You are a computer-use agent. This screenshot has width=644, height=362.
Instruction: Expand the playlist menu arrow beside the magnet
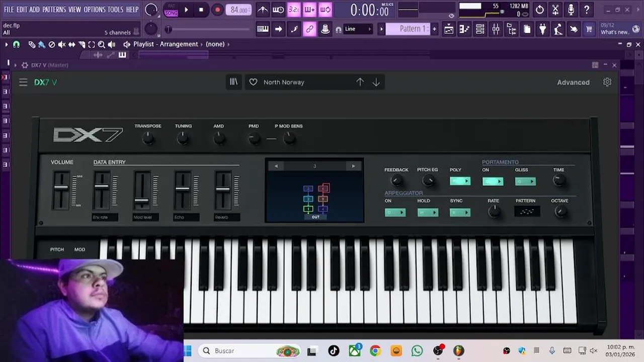(x=7, y=44)
